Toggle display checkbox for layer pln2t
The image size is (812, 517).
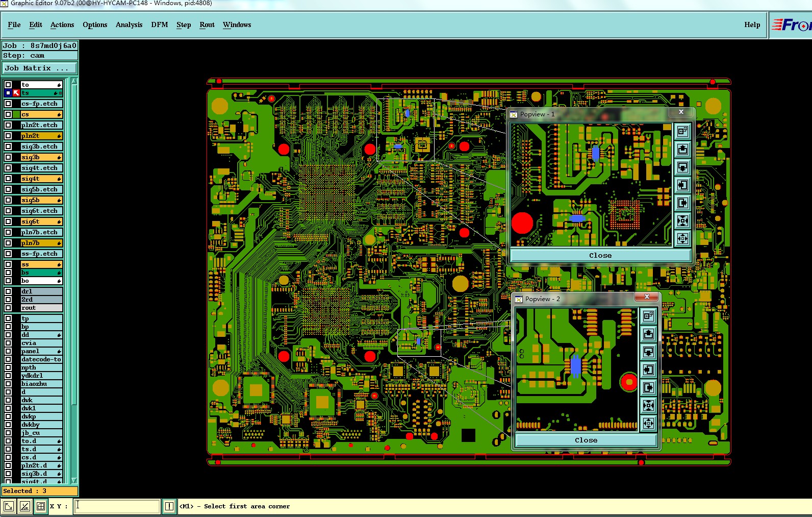8,136
